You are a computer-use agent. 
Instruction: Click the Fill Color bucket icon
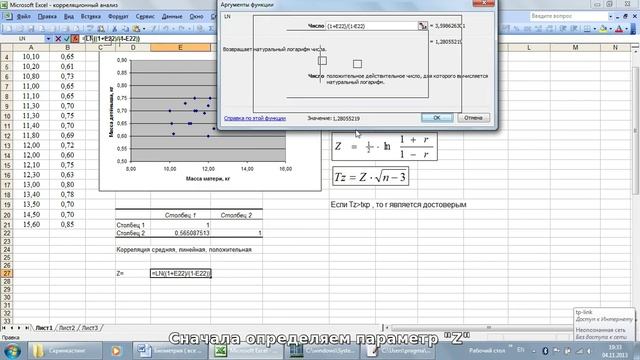click(604, 29)
